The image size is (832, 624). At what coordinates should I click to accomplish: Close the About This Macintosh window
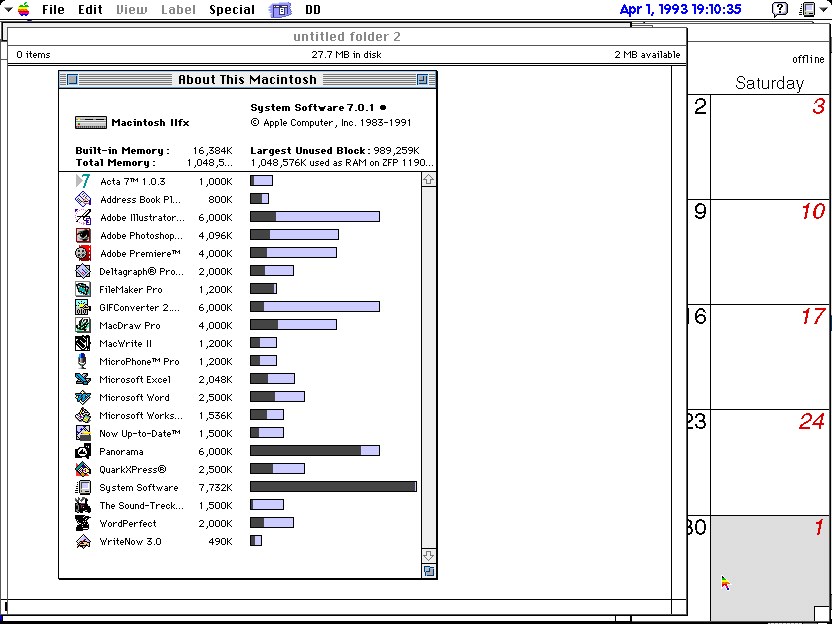tap(73, 80)
